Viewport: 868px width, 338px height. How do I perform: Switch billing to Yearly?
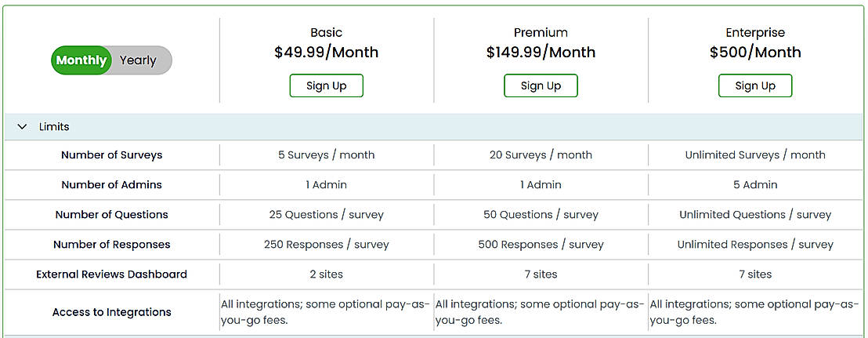(x=139, y=60)
